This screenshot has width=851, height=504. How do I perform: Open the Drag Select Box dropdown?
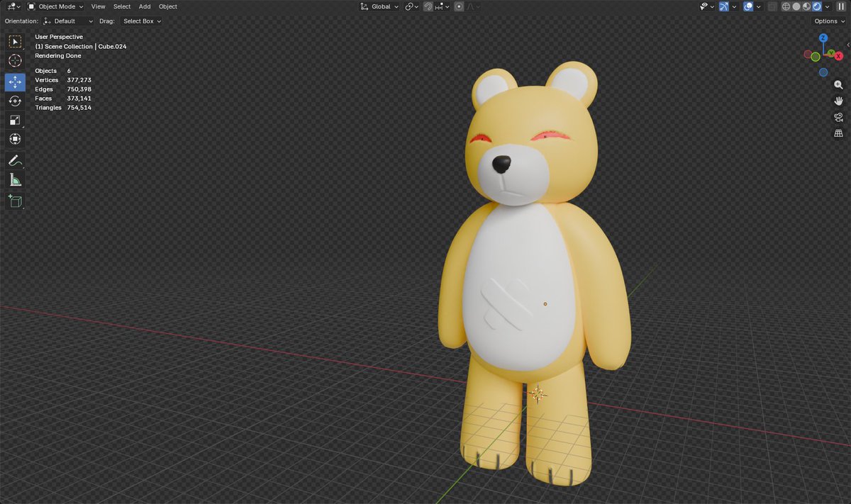click(x=142, y=21)
